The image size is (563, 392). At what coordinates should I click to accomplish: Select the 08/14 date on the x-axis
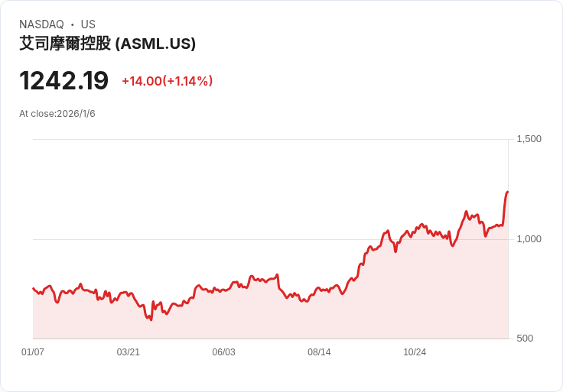click(x=319, y=352)
